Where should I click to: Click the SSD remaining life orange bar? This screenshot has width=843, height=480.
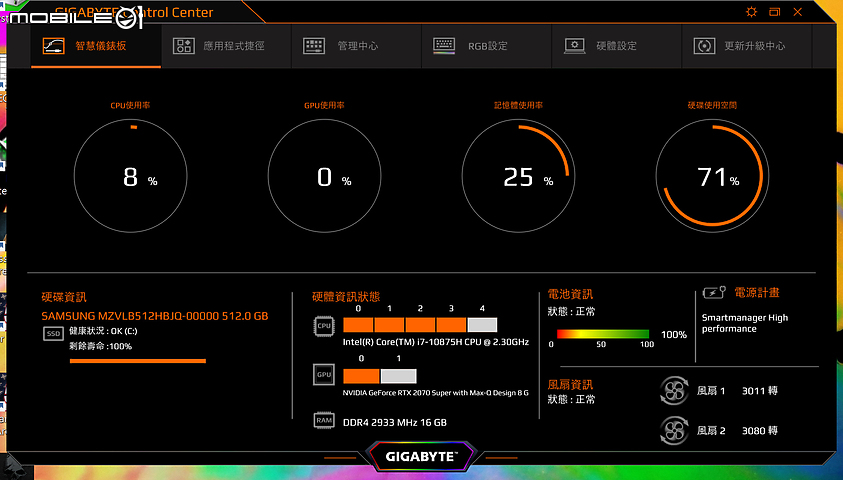click(138, 361)
